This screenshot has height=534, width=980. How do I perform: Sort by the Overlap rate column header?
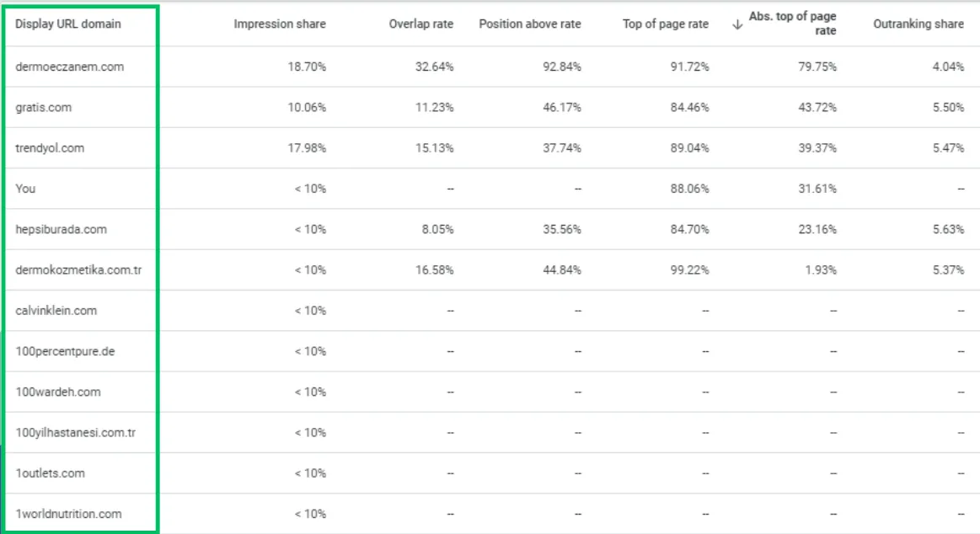(420, 24)
